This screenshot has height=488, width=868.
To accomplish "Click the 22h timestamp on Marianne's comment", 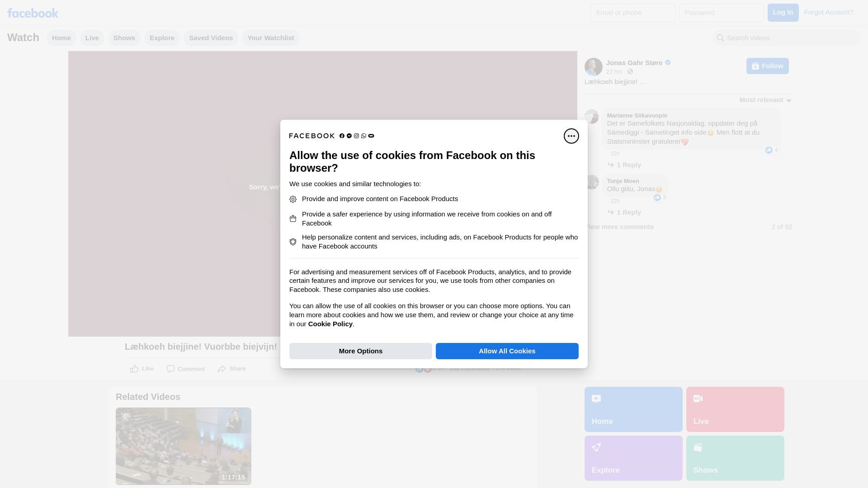I will click(615, 154).
